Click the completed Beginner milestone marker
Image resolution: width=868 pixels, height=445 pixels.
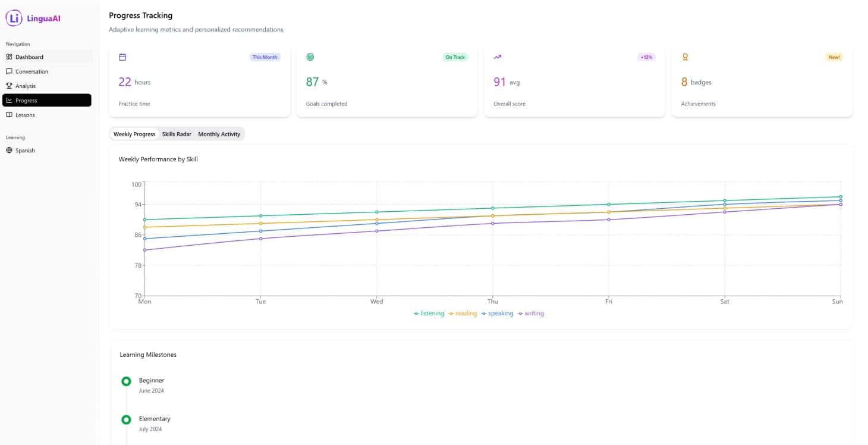pyautogui.click(x=126, y=381)
